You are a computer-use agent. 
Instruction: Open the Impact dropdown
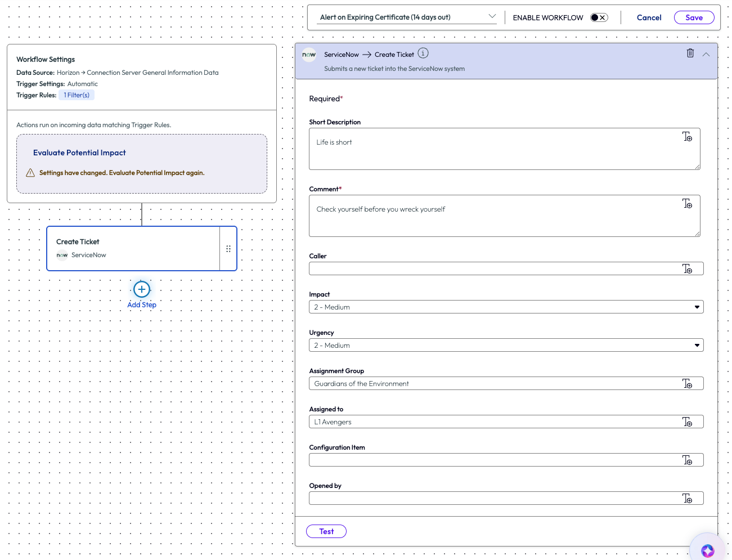point(697,307)
